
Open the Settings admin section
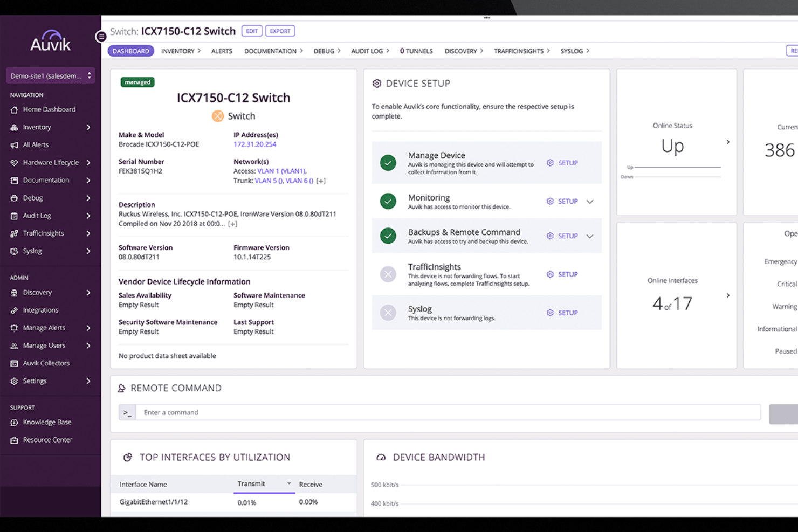35,381
